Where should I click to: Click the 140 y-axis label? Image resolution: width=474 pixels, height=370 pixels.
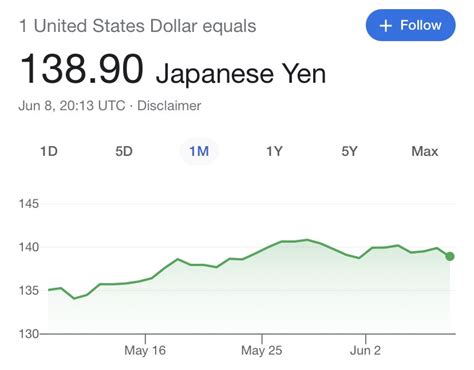[29, 247]
